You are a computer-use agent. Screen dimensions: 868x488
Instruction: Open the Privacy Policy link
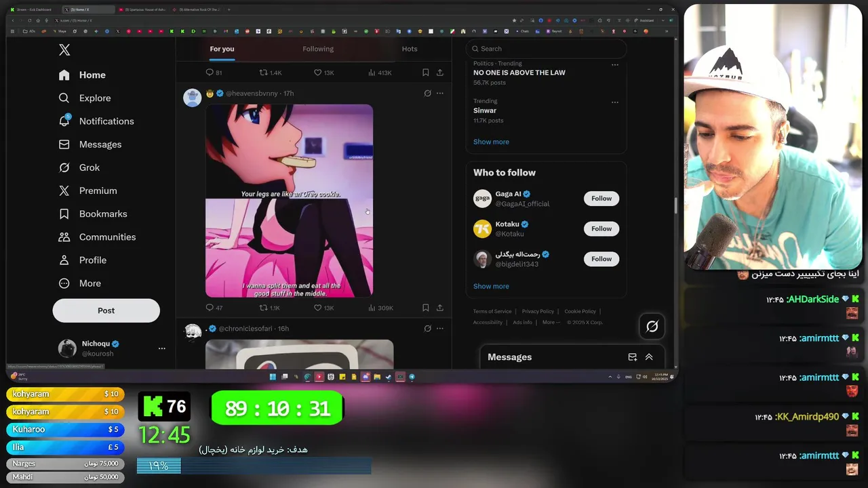pyautogui.click(x=538, y=312)
